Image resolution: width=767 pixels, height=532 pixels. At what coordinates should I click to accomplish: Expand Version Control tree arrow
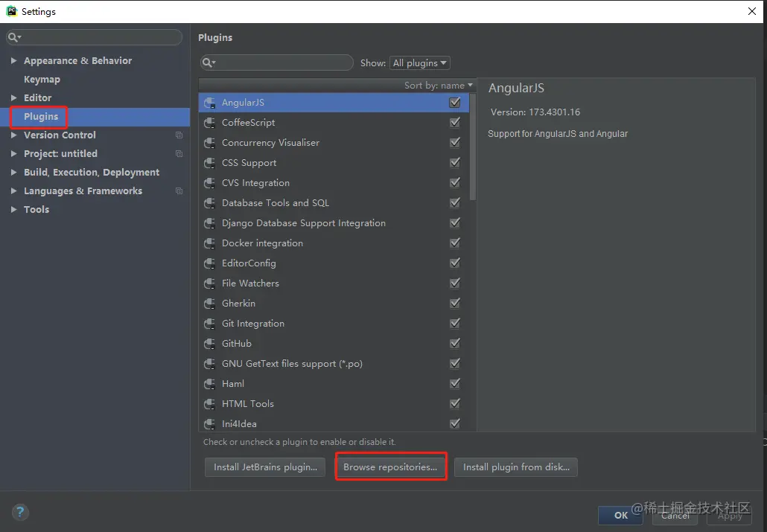click(x=13, y=135)
